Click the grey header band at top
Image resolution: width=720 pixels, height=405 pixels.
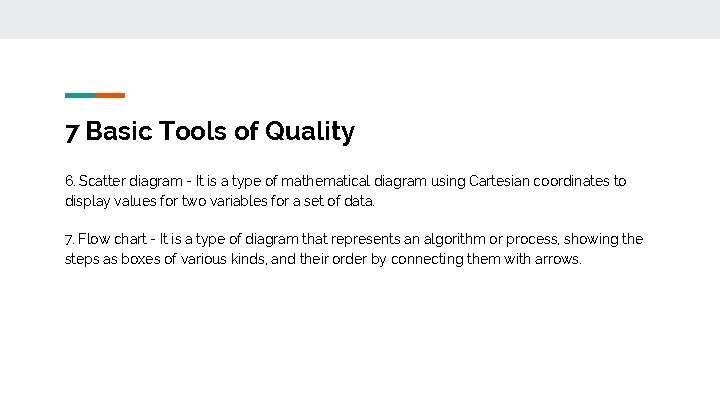360,19
